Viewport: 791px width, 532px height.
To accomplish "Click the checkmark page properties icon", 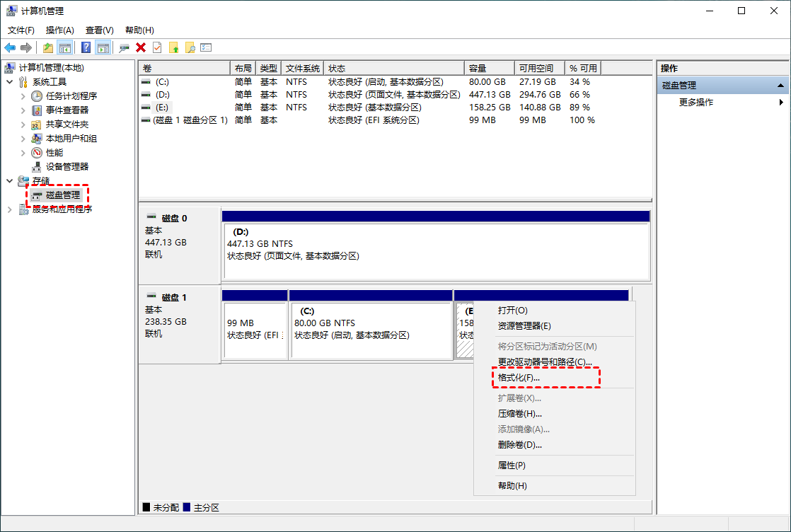I will (x=157, y=48).
